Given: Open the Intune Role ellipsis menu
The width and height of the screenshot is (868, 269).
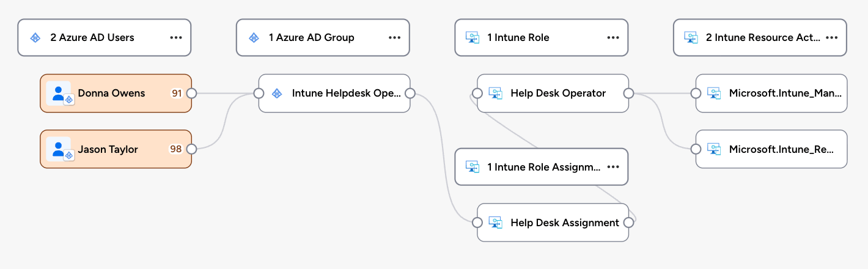Looking at the screenshot, I should click(613, 38).
